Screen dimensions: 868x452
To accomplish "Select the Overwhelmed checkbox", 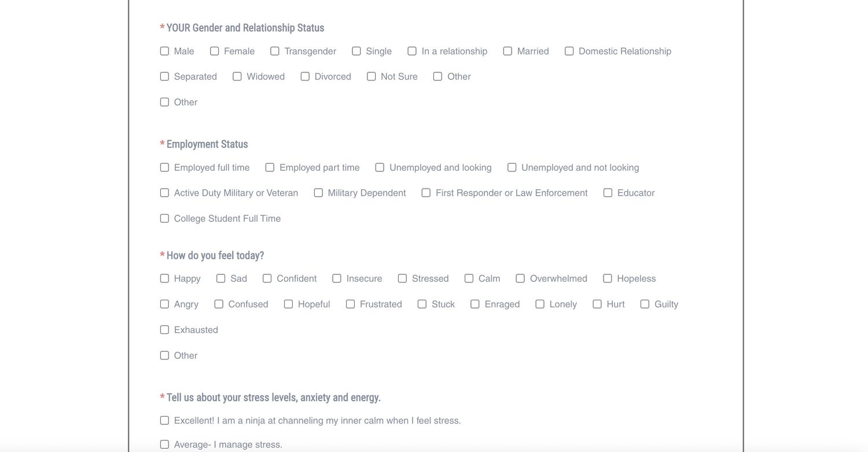I will point(521,278).
